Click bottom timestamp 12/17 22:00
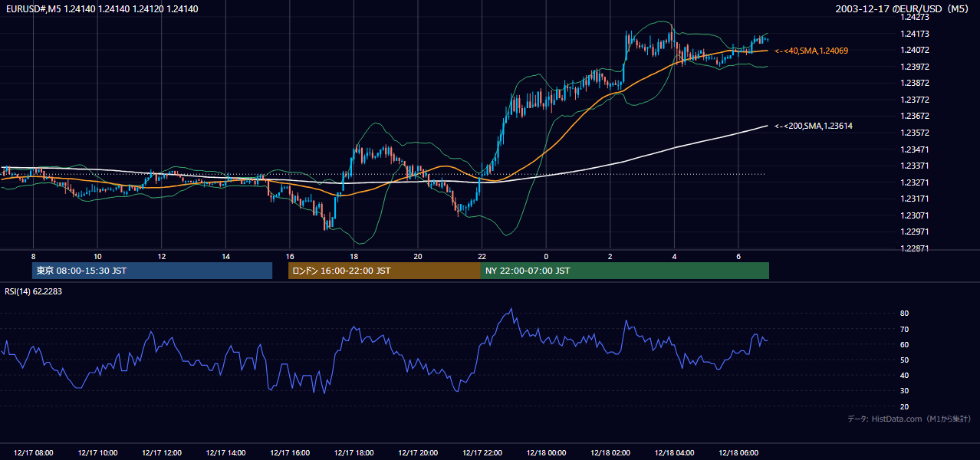This screenshot has width=980, height=460. [x=482, y=453]
